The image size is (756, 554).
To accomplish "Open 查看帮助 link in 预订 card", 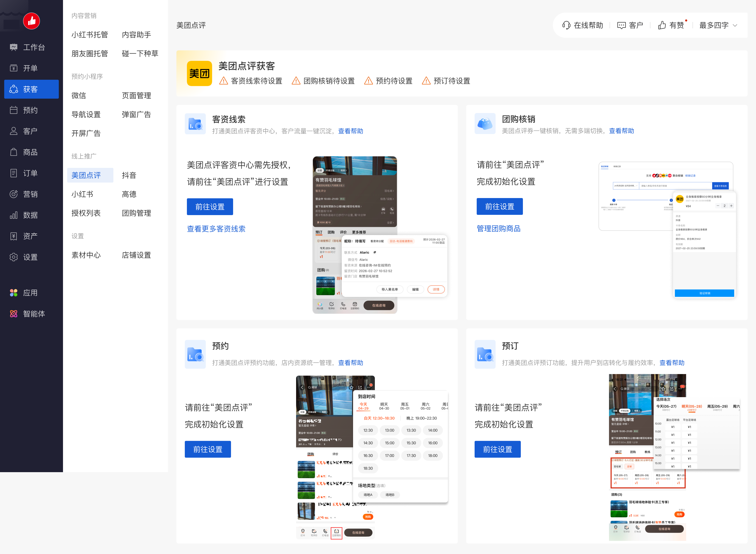I will (x=672, y=363).
